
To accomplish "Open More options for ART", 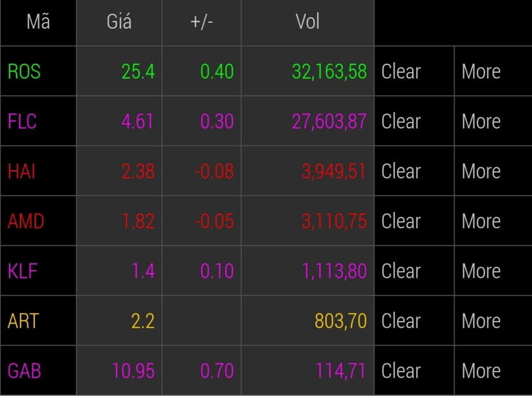I will (x=494, y=320).
